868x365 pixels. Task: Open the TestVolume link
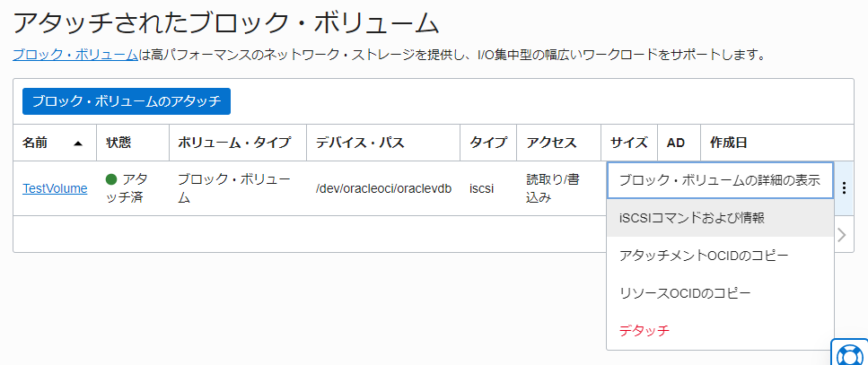[55, 188]
